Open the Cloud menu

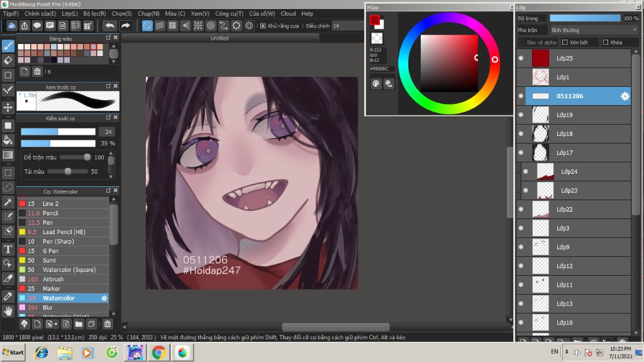tap(288, 14)
